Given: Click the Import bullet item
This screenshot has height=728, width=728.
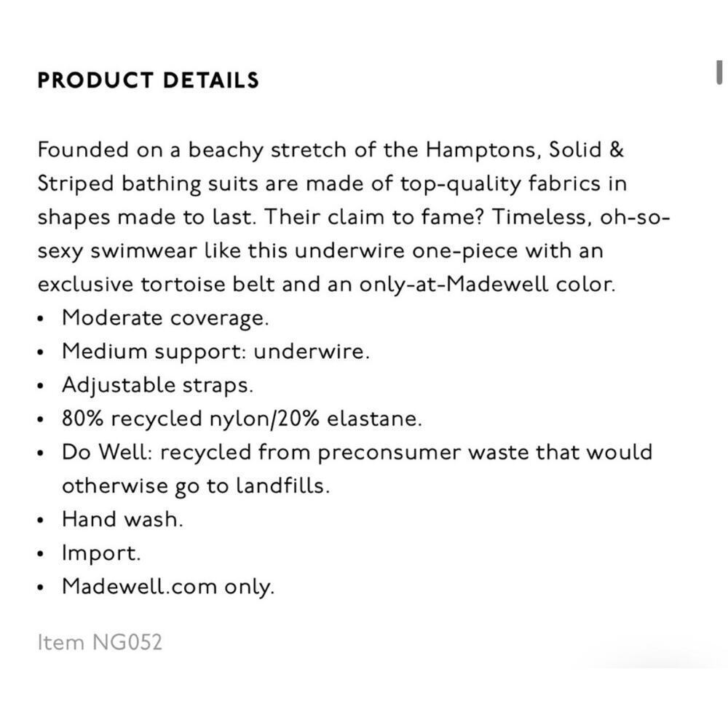Looking at the screenshot, I should click(101, 553).
